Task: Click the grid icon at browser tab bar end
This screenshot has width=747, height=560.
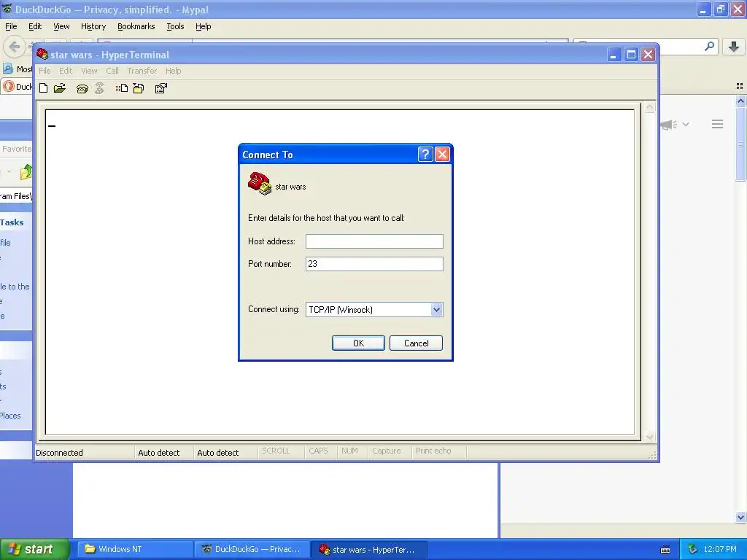Action: tap(740, 86)
